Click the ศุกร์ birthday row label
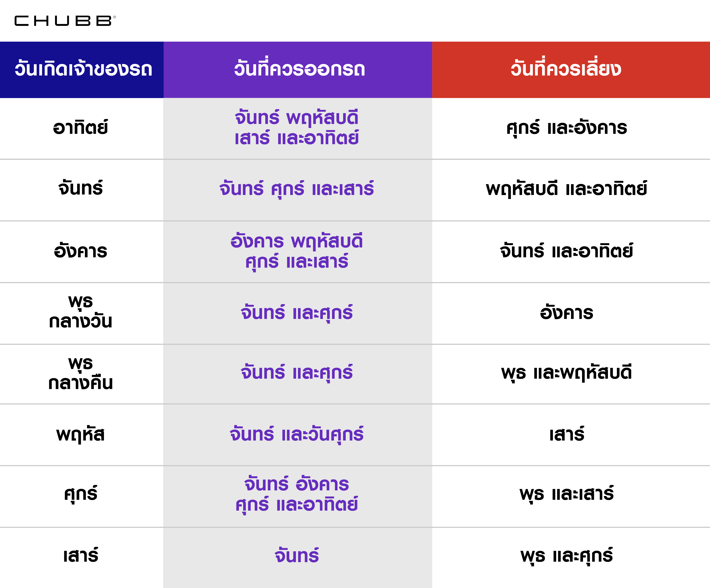The height and width of the screenshot is (588, 710). (x=80, y=494)
